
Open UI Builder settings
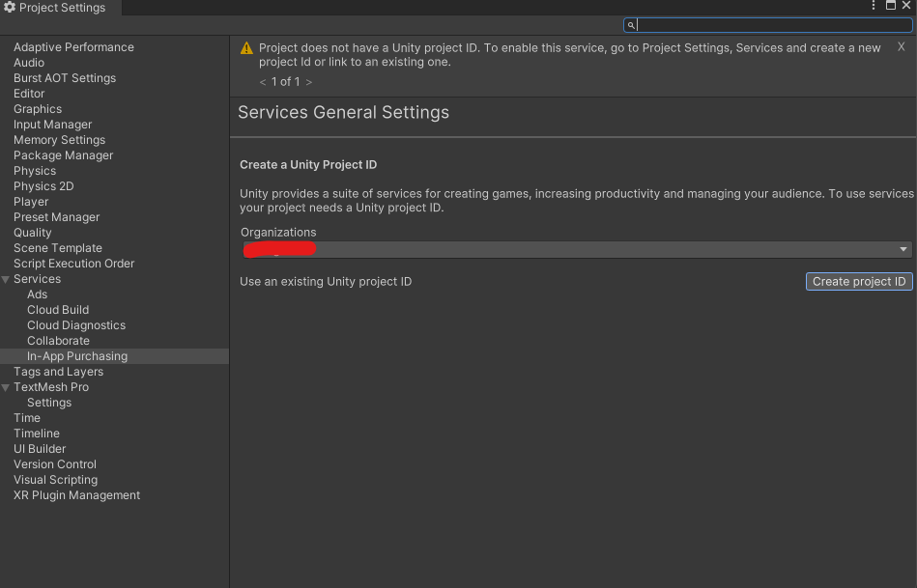point(40,449)
